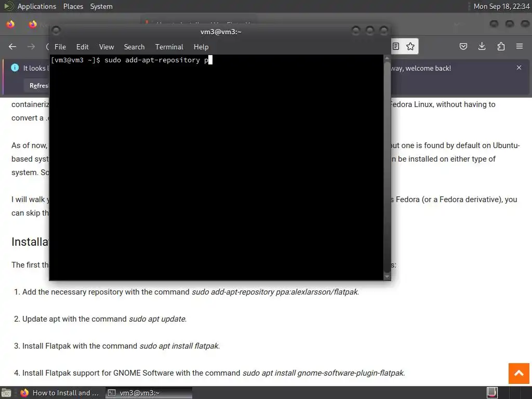Click the terminal vertical scrollbar track
This screenshot has height=399, width=532.
click(387, 167)
